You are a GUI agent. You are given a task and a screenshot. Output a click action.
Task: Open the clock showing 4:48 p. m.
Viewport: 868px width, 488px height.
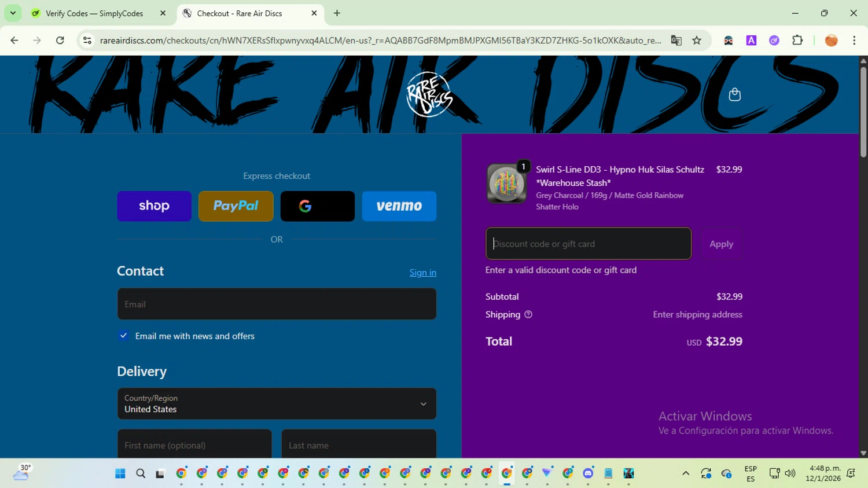(823, 474)
